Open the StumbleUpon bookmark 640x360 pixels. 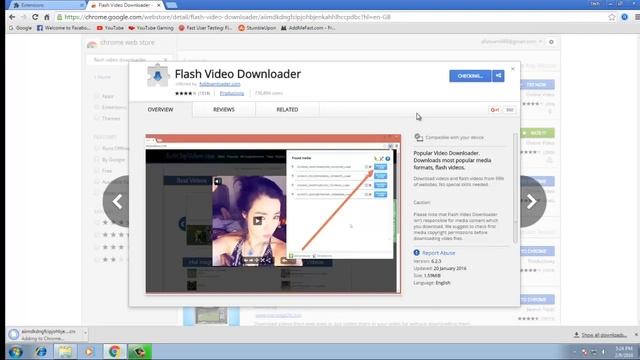click(x=257, y=28)
